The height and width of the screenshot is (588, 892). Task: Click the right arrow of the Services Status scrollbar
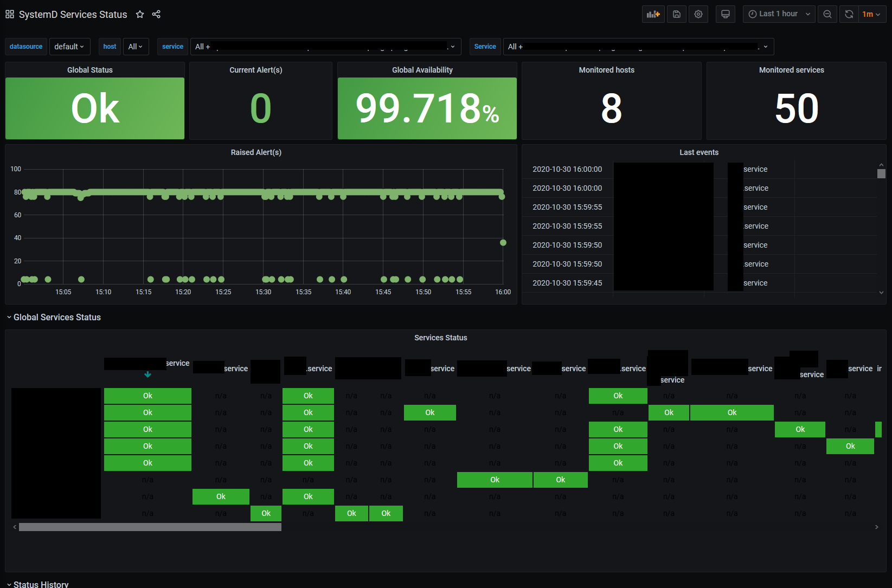click(x=876, y=527)
